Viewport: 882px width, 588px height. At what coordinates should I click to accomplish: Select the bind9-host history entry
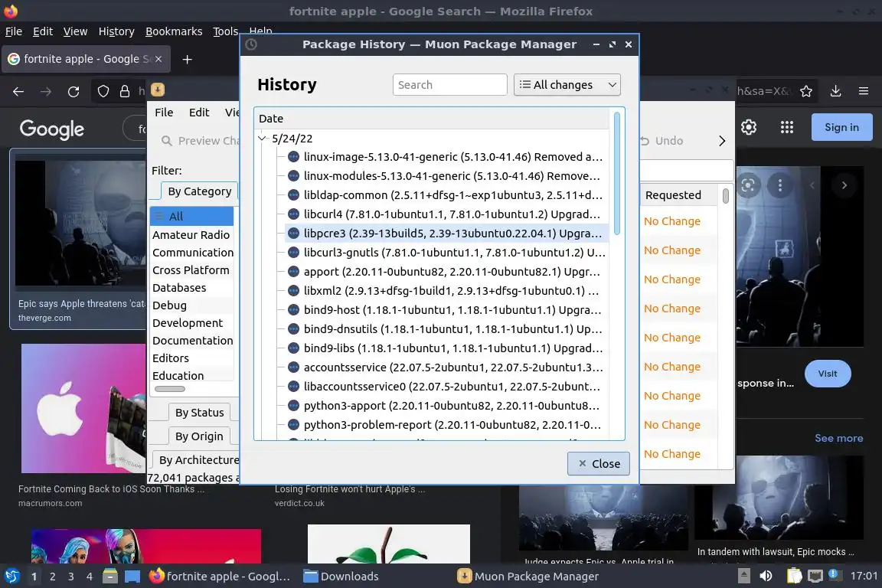click(446, 310)
